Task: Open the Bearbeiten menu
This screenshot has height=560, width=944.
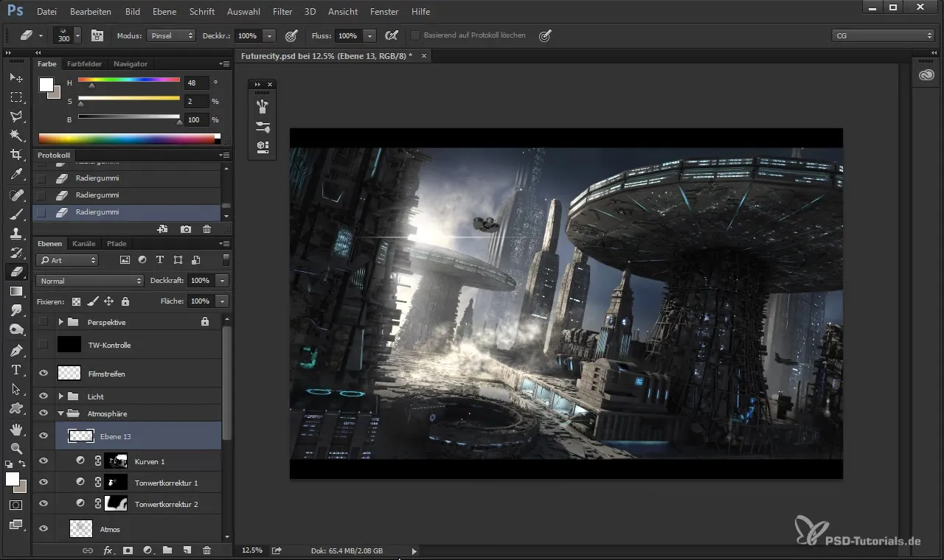Action: tap(91, 12)
